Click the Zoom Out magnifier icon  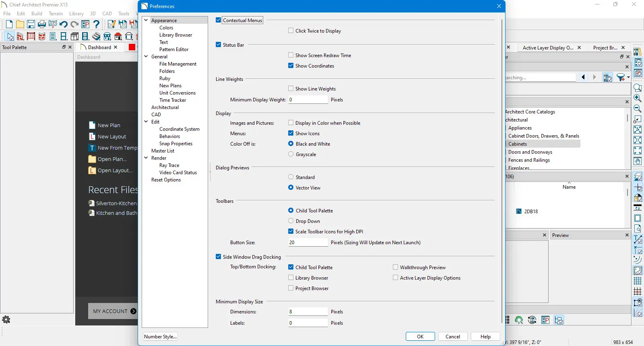tap(638, 108)
